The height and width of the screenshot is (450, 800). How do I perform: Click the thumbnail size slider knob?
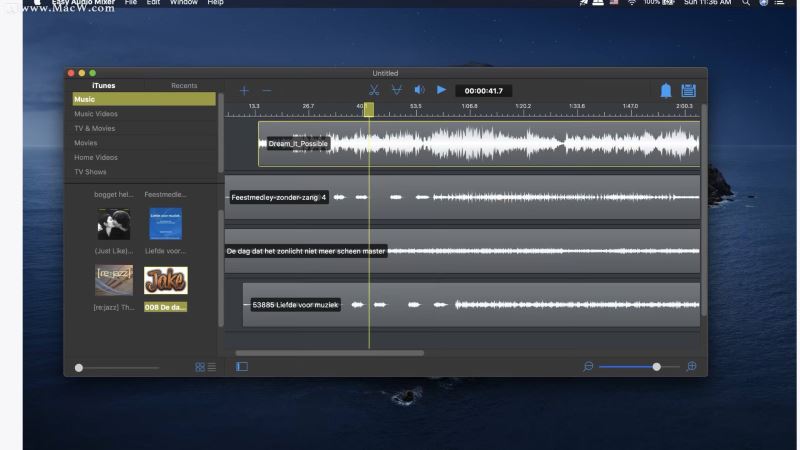[79, 368]
